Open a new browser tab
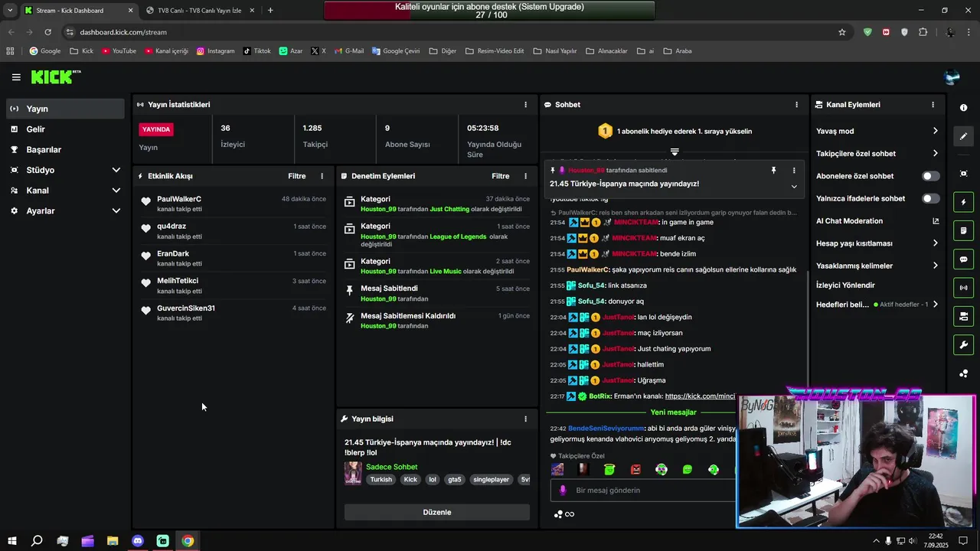Image resolution: width=980 pixels, height=551 pixels. click(270, 11)
